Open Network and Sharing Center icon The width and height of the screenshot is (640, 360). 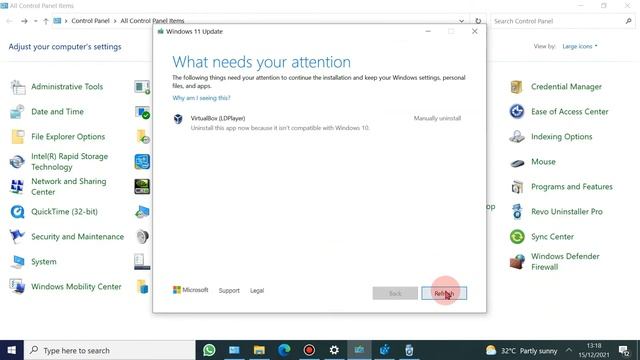pos(18,187)
